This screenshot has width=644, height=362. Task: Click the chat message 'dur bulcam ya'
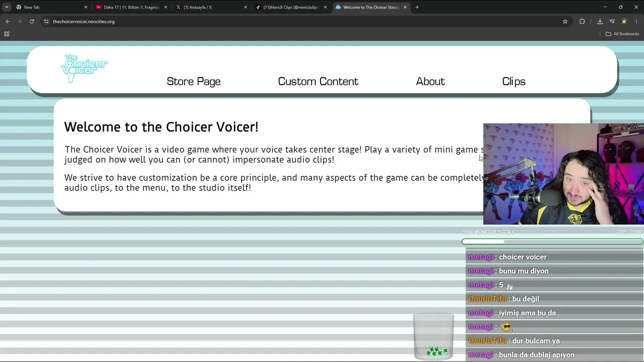[536, 341]
